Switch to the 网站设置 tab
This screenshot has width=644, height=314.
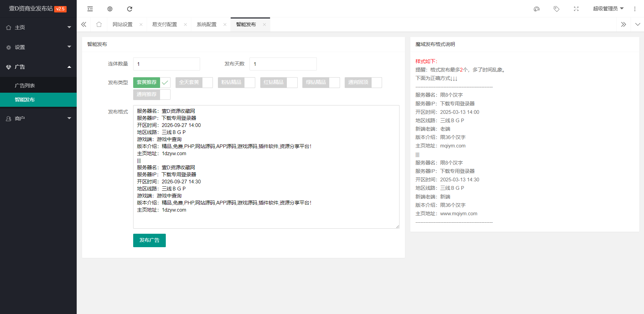pos(122,25)
